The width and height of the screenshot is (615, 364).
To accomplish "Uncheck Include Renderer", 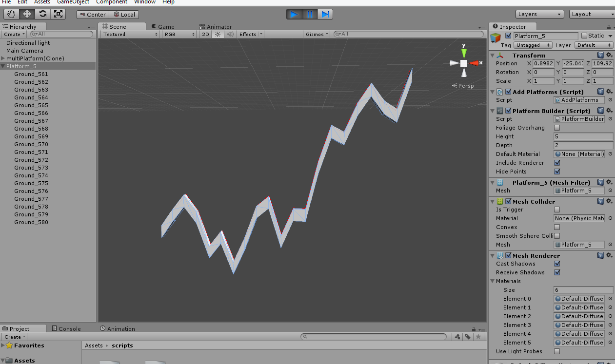I will tap(557, 163).
